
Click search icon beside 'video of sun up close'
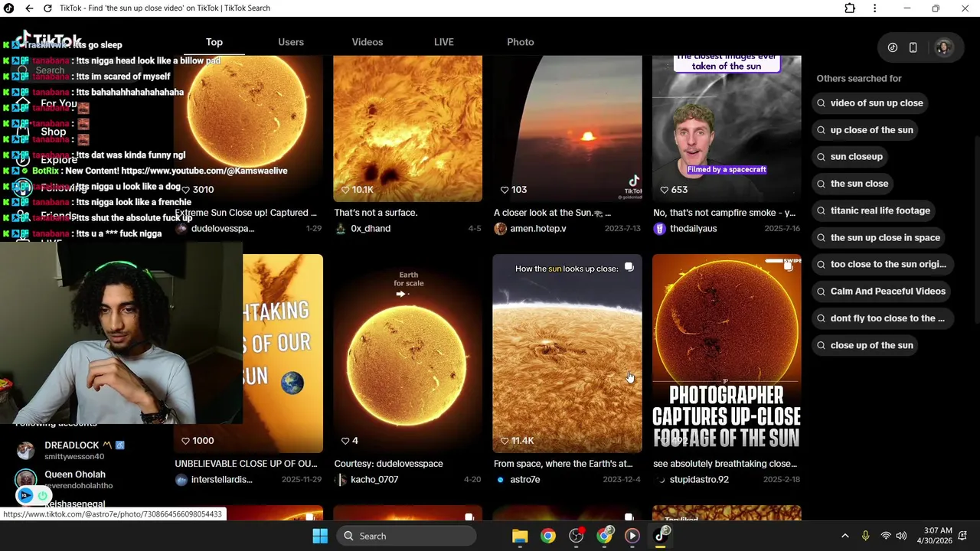pyautogui.click(x=822, y=103)
